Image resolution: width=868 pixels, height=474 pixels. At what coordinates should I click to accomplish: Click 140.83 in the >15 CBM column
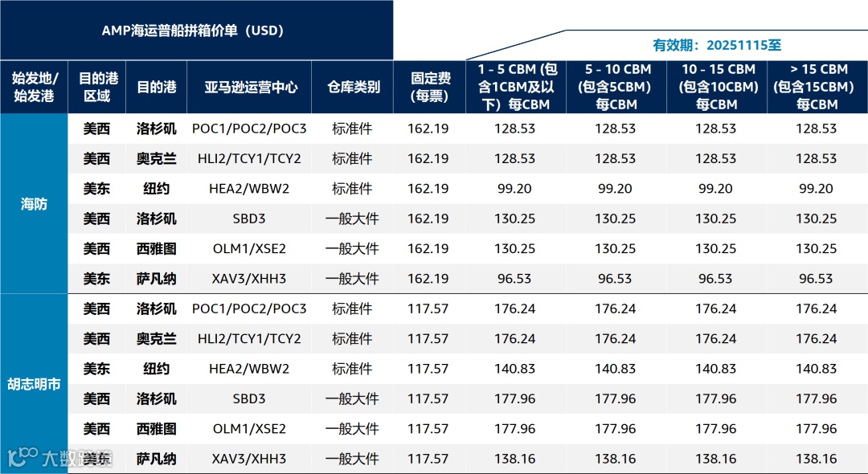coord(816,369)
